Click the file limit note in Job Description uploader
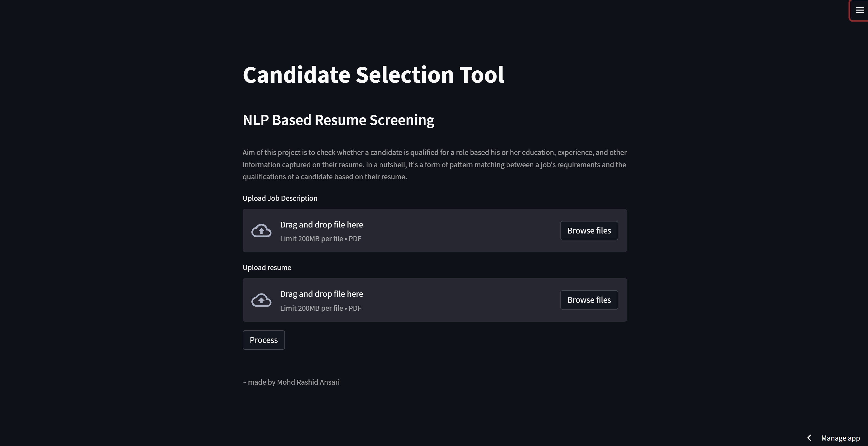This screenshot has height=446, width=868. point(320,238)
